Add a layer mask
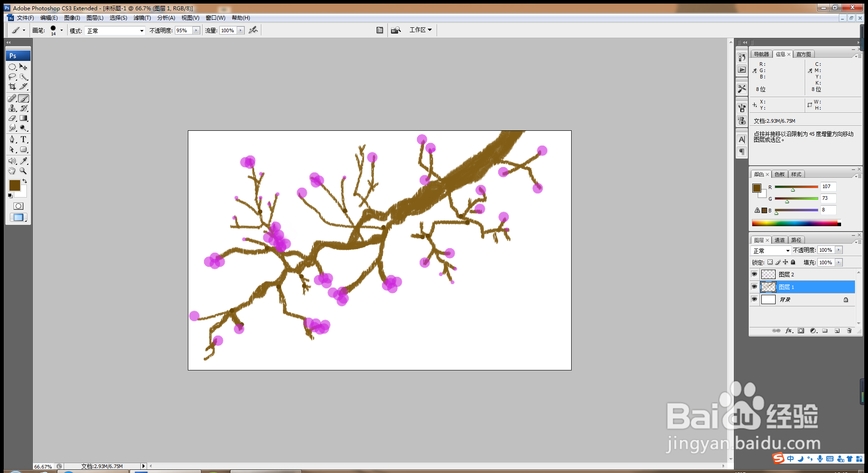 pos(801,331)
